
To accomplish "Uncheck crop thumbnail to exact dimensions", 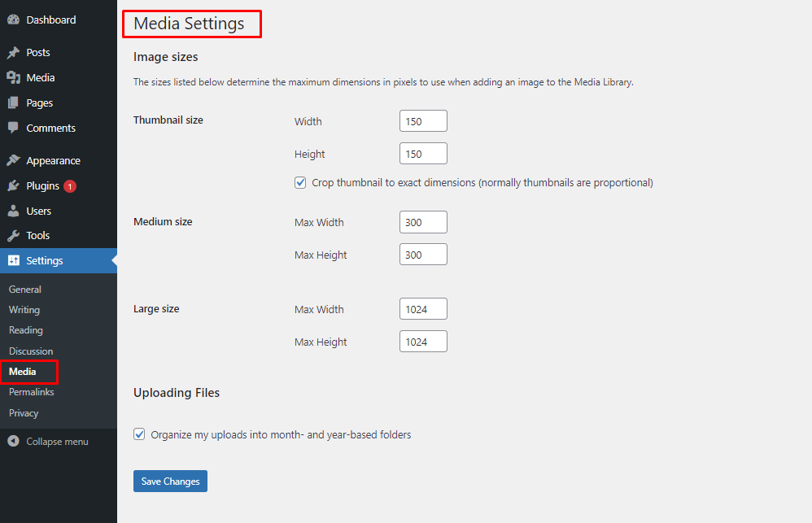I will click(x=300, y=182).
